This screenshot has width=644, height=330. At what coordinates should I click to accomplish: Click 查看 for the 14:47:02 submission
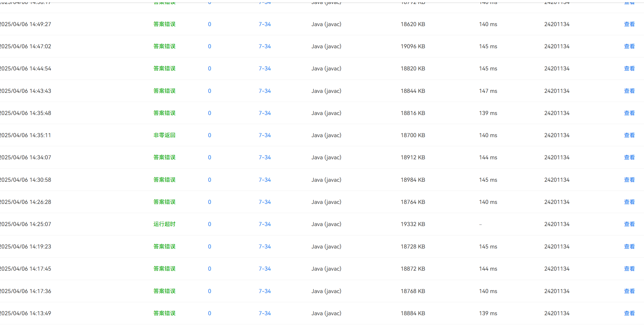629,46
